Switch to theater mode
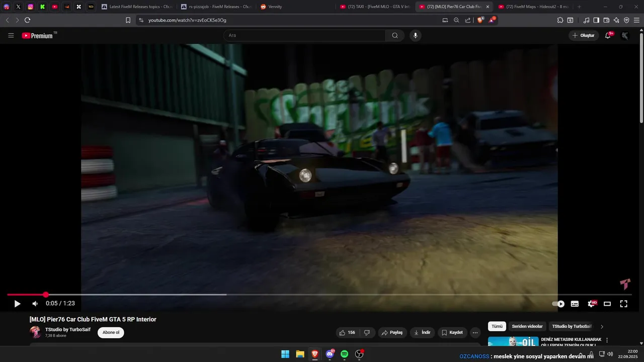Screen dimensions: 644x362 coord(607,304)
